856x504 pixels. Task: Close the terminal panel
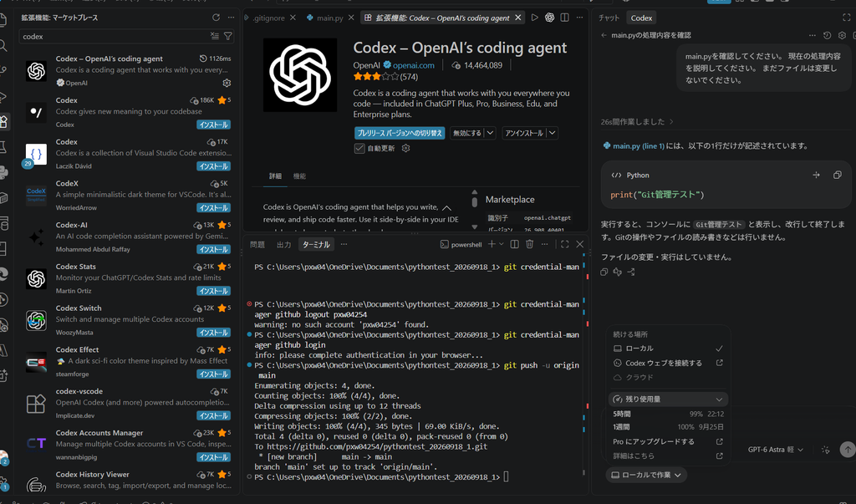pos(580,244)
